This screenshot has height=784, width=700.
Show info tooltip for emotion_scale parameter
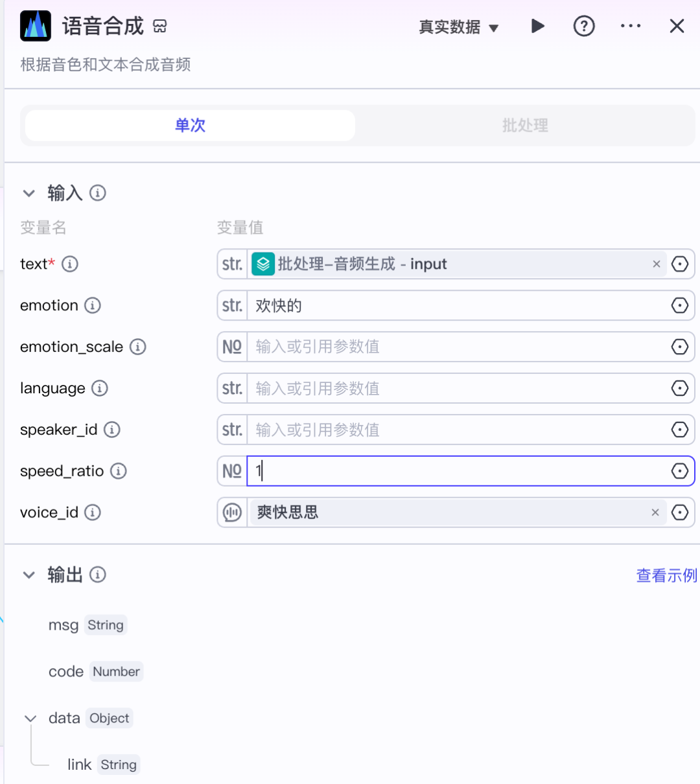(137, 347)
